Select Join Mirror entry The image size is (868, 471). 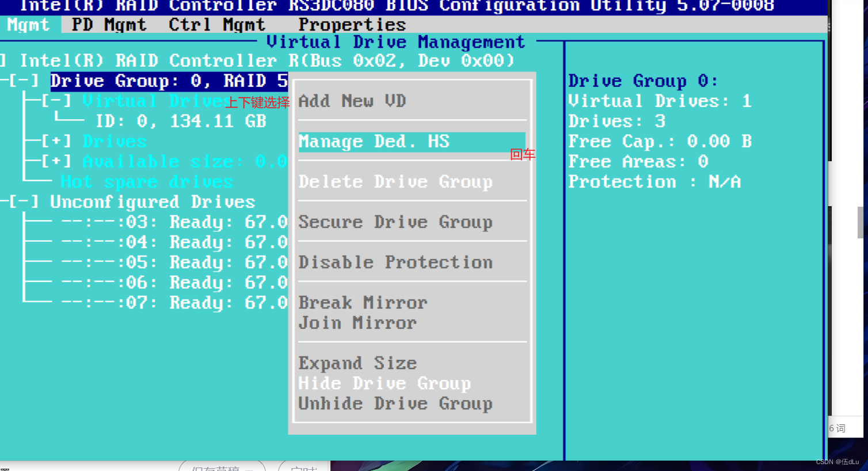click(357, 323)
